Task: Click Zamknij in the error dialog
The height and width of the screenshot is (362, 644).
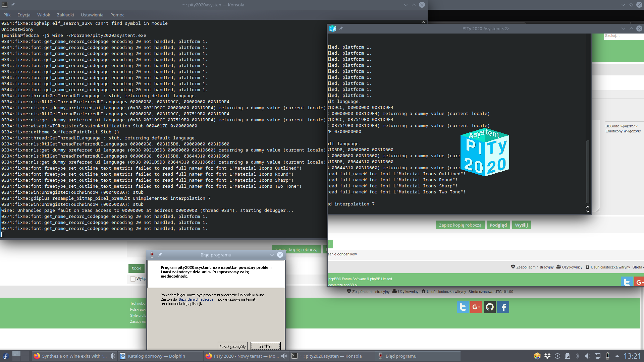Action: pyautogui.click(x=265, y=346)
